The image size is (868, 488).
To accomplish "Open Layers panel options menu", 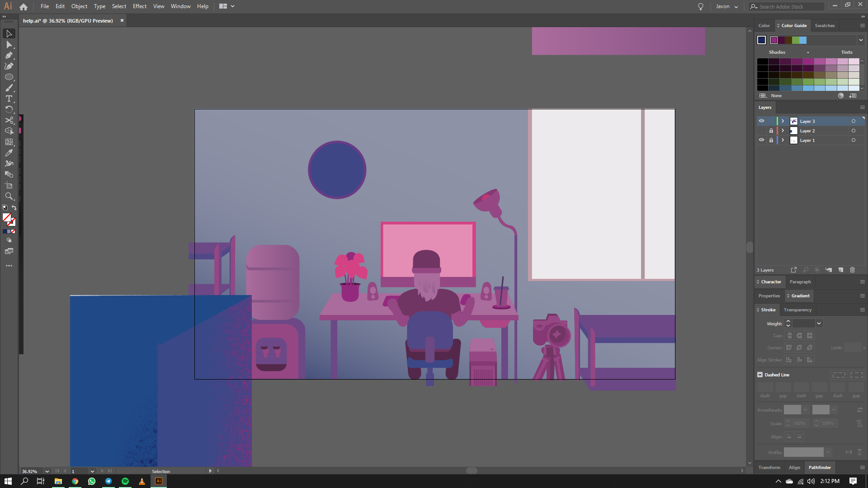I will pos(862,108).
